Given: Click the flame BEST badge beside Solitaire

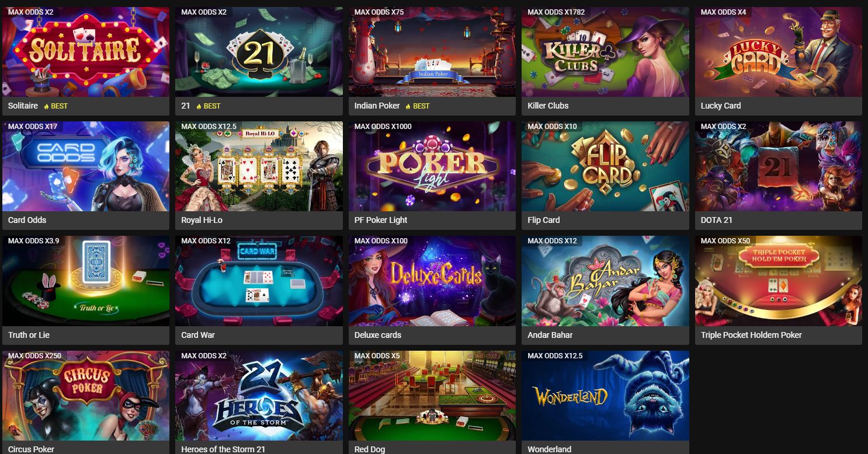Looking at the screenshot, I should [56, 106].
